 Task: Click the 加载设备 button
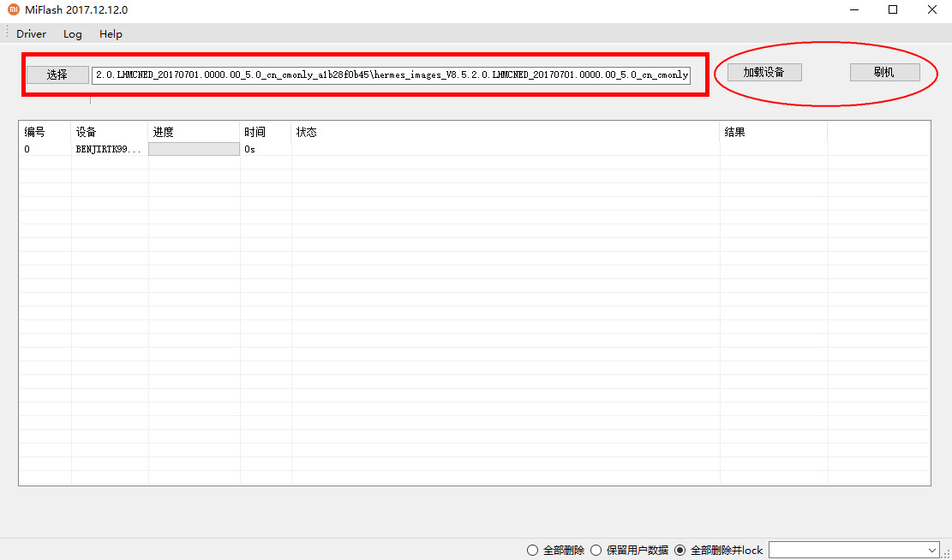pyautogui.click(x=764, y=72)
